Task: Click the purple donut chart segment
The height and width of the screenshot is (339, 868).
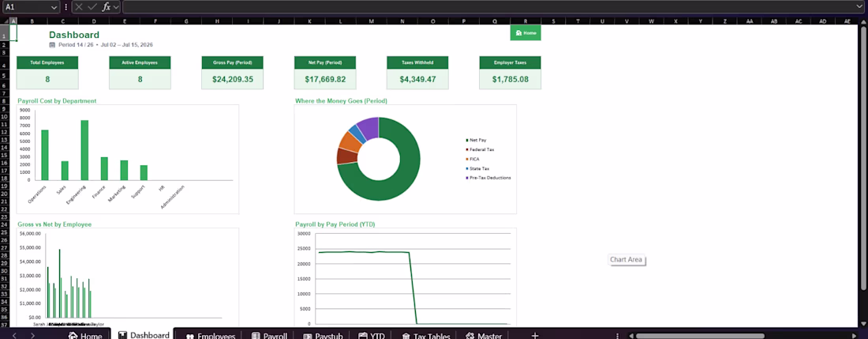Action: coord(369,126)
